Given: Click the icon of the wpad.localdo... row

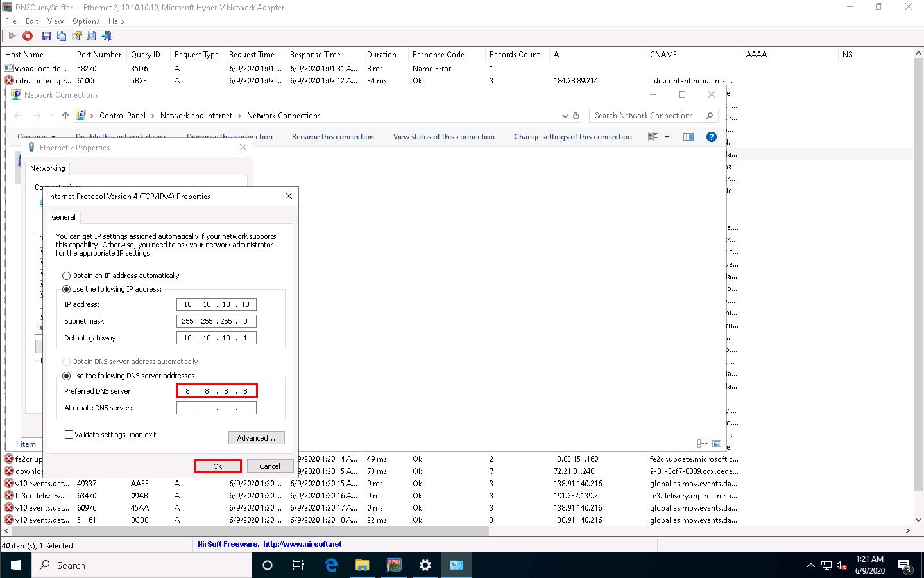Looking at the screenshot, I should pos(9,68).
